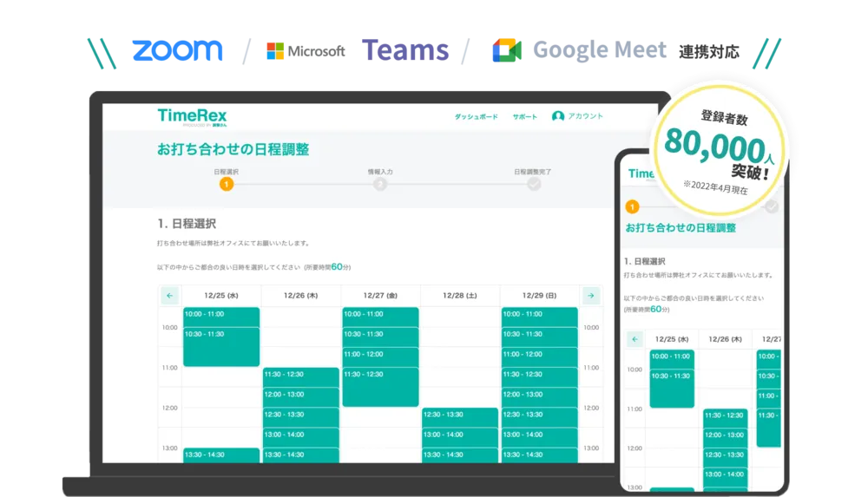Open the アカウント user icon
Screen dimensions: 868x497
[558, 116]
